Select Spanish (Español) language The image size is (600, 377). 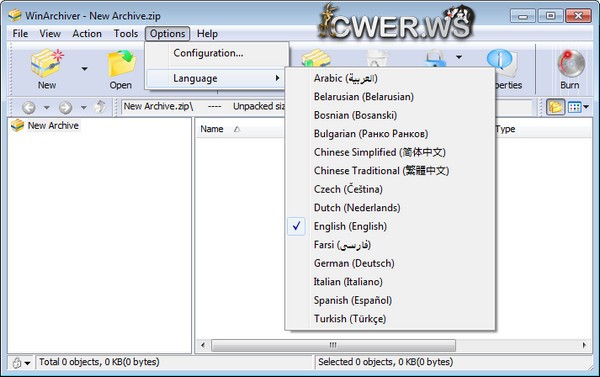(390, 300)
